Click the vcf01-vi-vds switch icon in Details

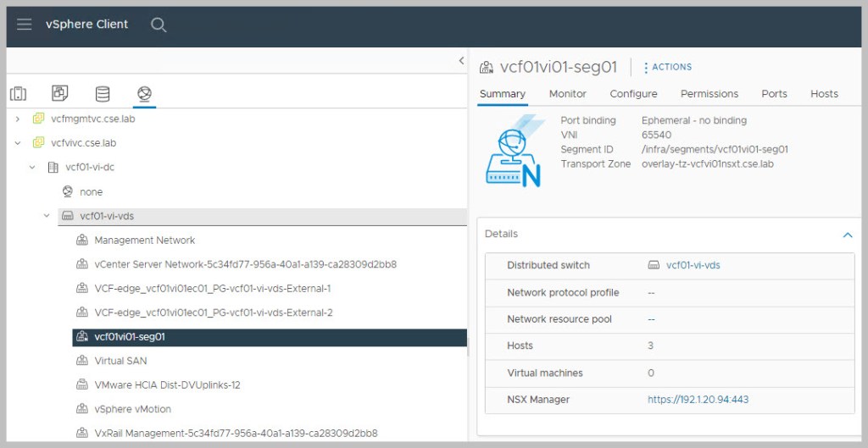coord(654,265)
